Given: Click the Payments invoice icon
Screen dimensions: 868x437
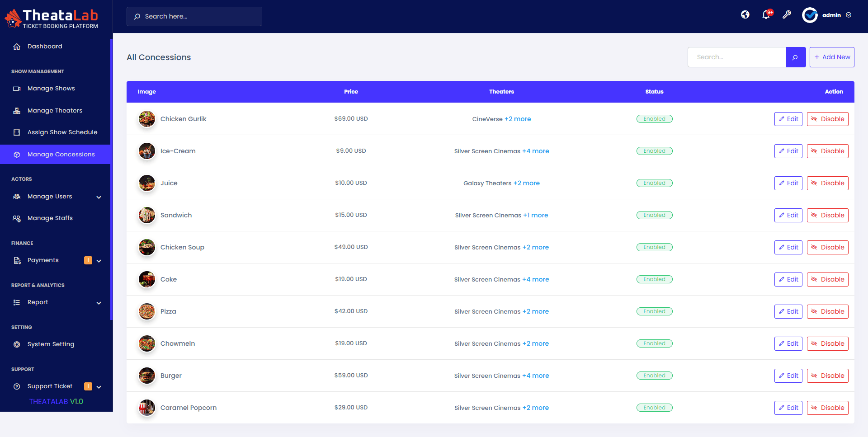Looking at the screenshot, I should [x=17, y=260].
